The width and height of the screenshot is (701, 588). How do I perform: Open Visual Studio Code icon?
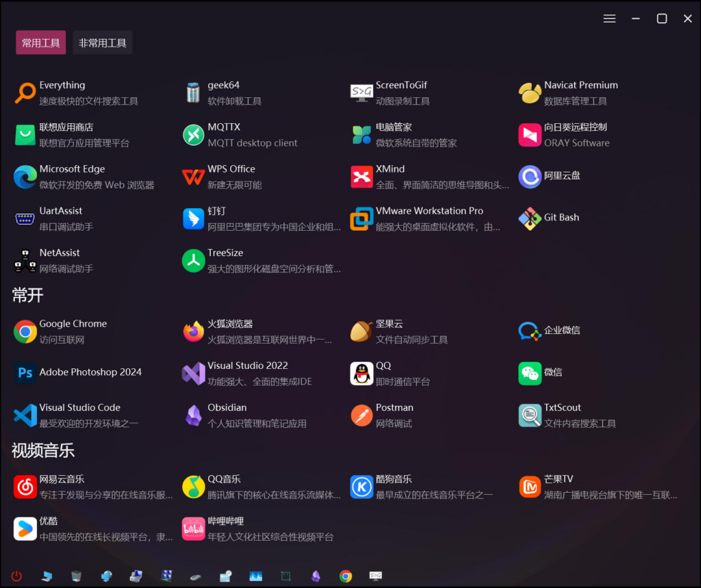point(25,416)
